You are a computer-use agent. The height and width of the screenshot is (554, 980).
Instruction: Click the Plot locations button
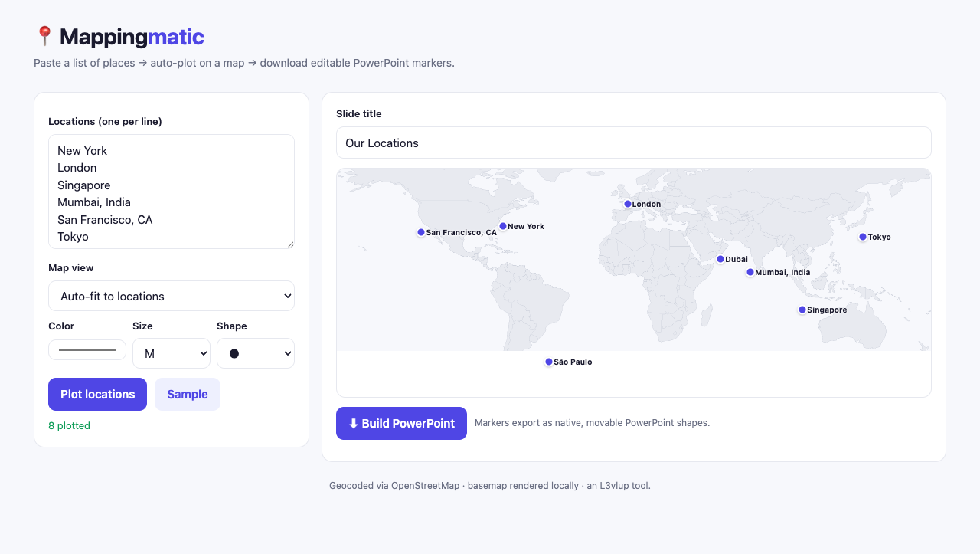click(97, 394)
